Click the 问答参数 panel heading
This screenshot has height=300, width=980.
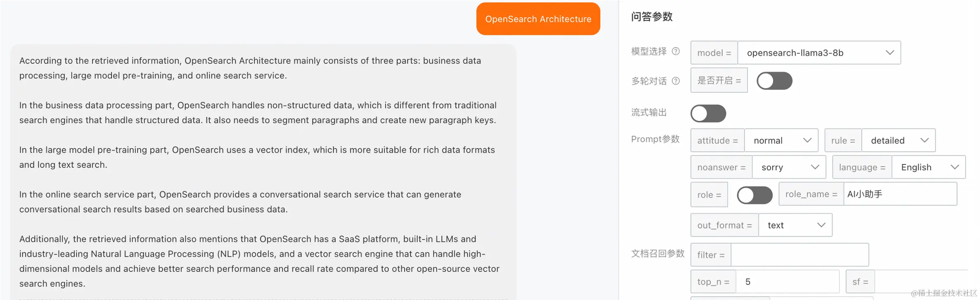[x=652, y=17]
